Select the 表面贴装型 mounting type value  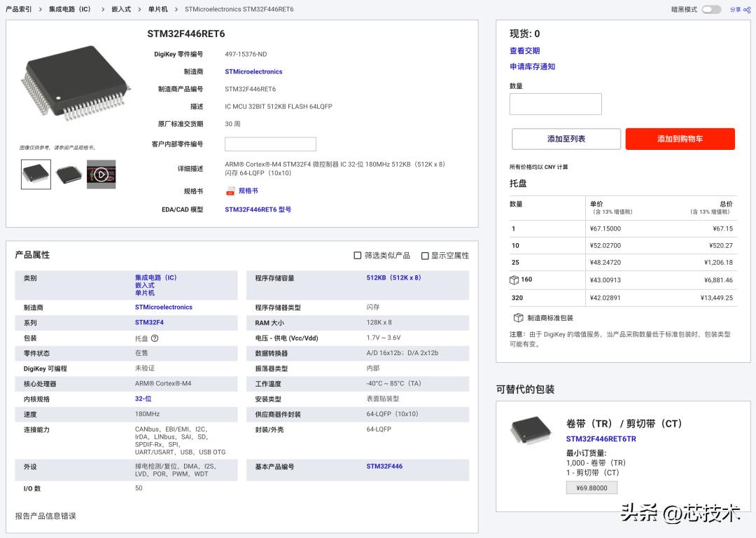(383, 399)
